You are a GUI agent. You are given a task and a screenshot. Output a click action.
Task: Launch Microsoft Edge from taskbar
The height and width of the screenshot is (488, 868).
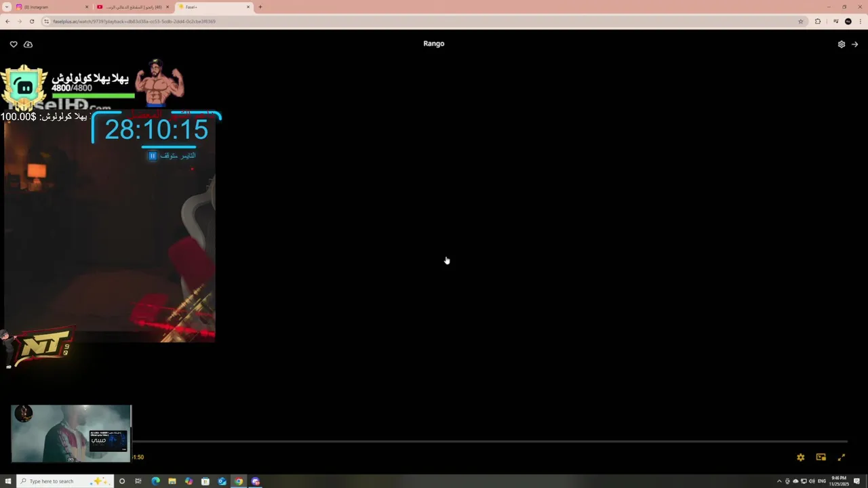[155, 481]
